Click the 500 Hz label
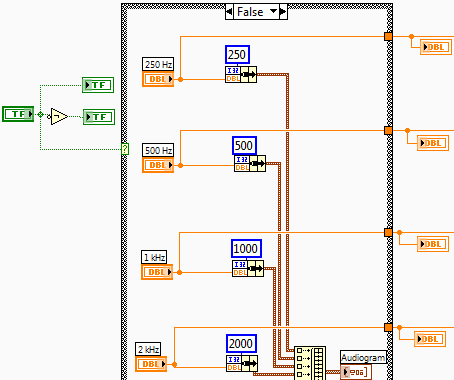Viewport: 454px width, 380px height. point(158,150)
